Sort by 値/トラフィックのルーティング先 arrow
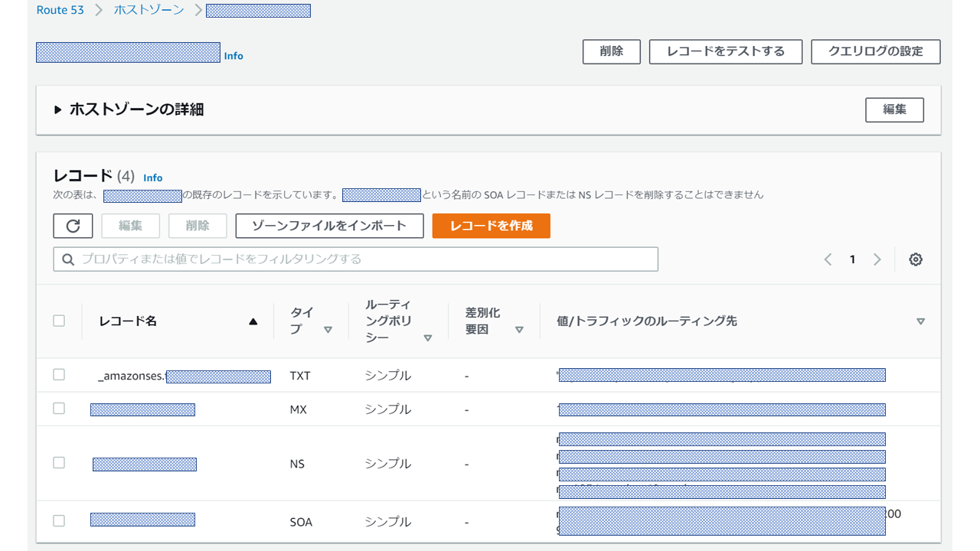 coord(921,321)
